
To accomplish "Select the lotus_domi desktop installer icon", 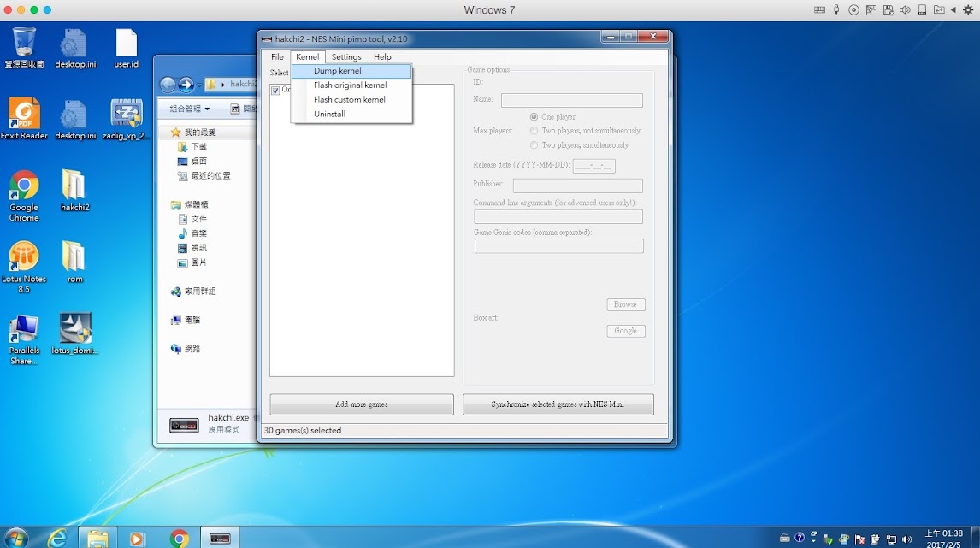I will [x=75, y=333].
